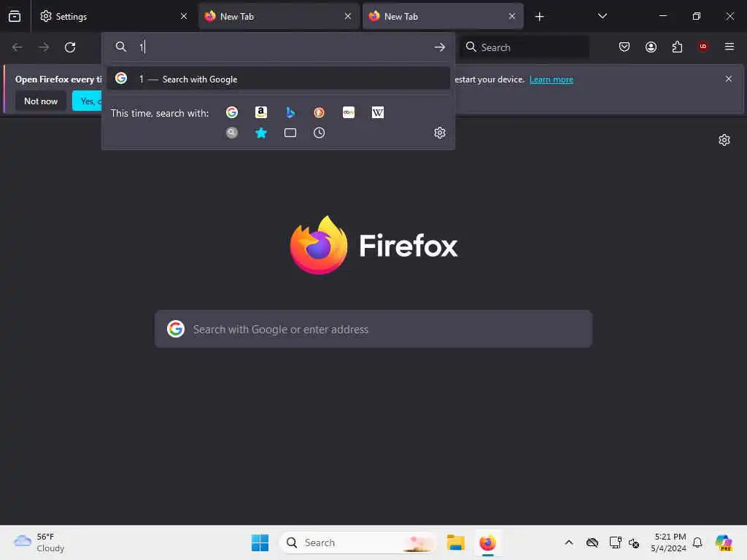Open the uBlock Origin extension icon
Screen dimensions: 747x560
pyautogui.click(x=703, y=47)
